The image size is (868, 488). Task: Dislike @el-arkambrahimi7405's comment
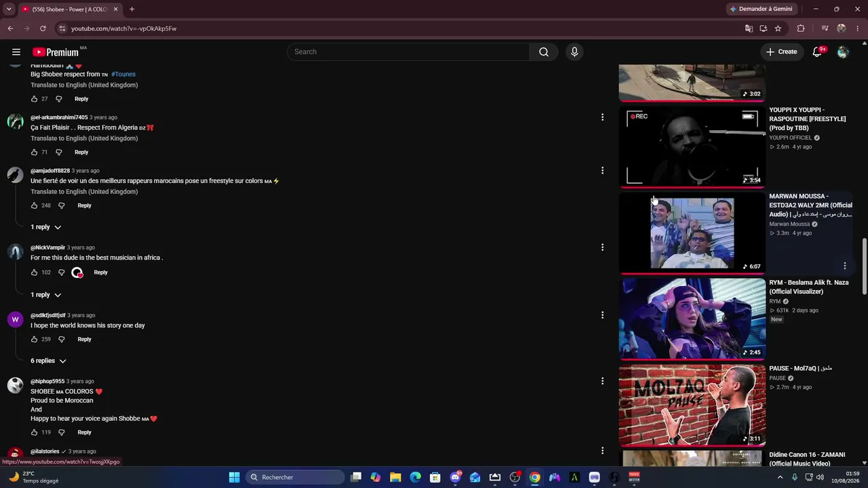(59, 152)
